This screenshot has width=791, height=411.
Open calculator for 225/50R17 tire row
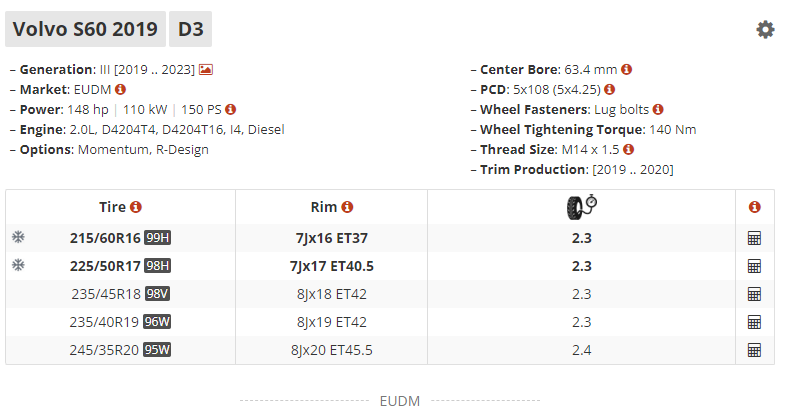[x=754, y=266]
